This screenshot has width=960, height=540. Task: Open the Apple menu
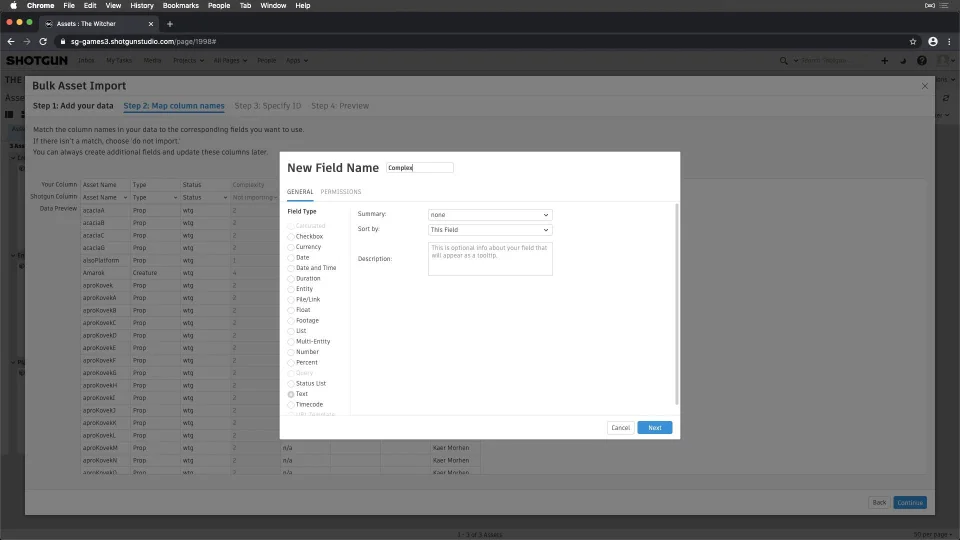(x=13, y=6)
